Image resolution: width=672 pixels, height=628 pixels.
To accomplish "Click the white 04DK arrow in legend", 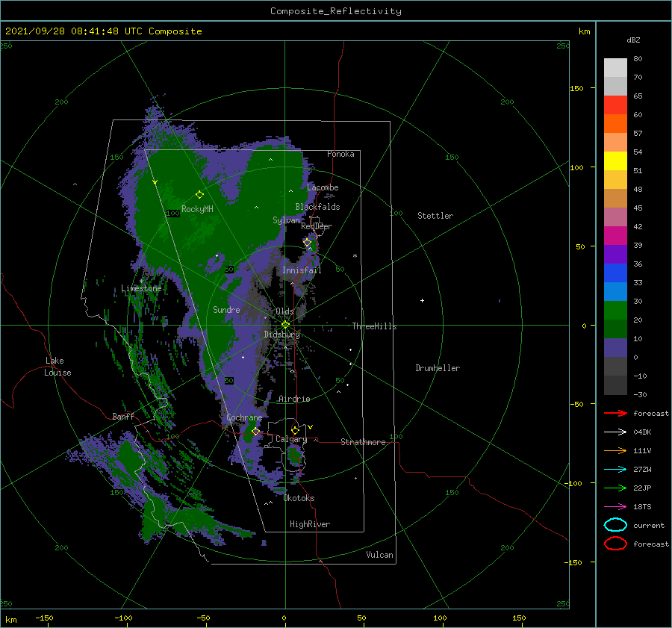I will click(615, 432).
